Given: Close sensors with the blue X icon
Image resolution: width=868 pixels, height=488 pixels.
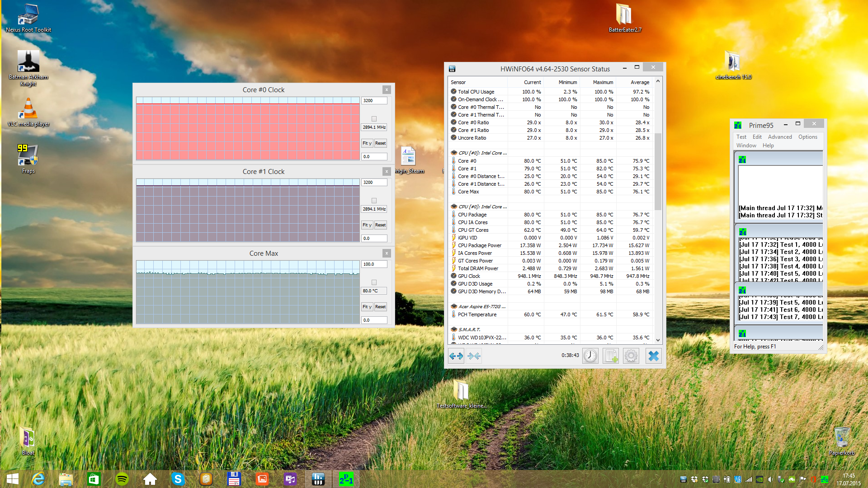Looking at the screenshot, I should tap(653, 356).
